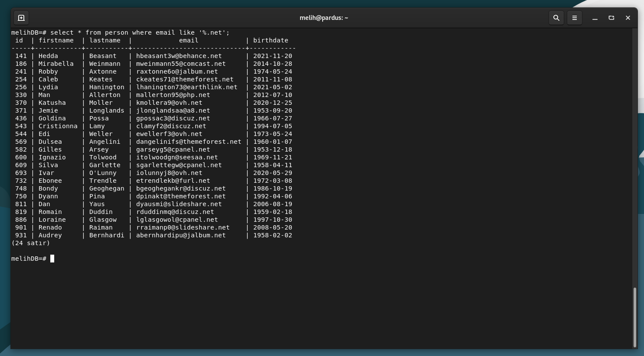Click email jlonglandsaa@a8.net
The height and width of the screenshot is (356, 644).
(173, 110)
